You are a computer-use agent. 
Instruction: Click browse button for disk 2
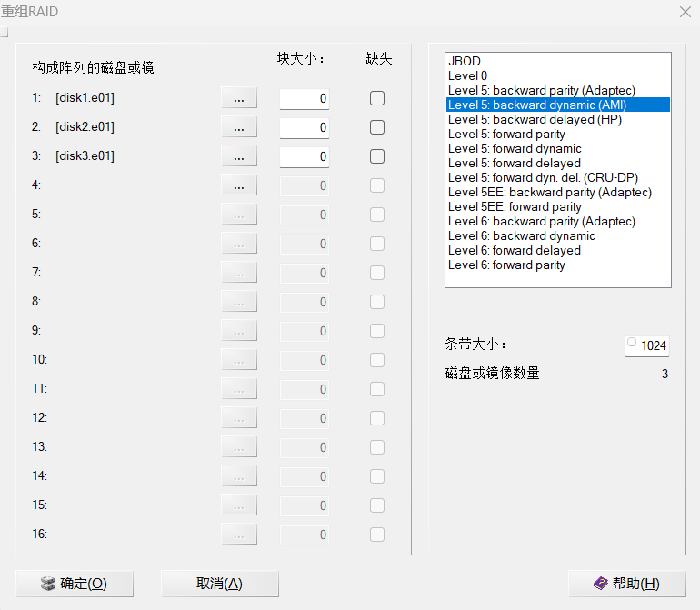pyautogui.click(x=239, y=127)
